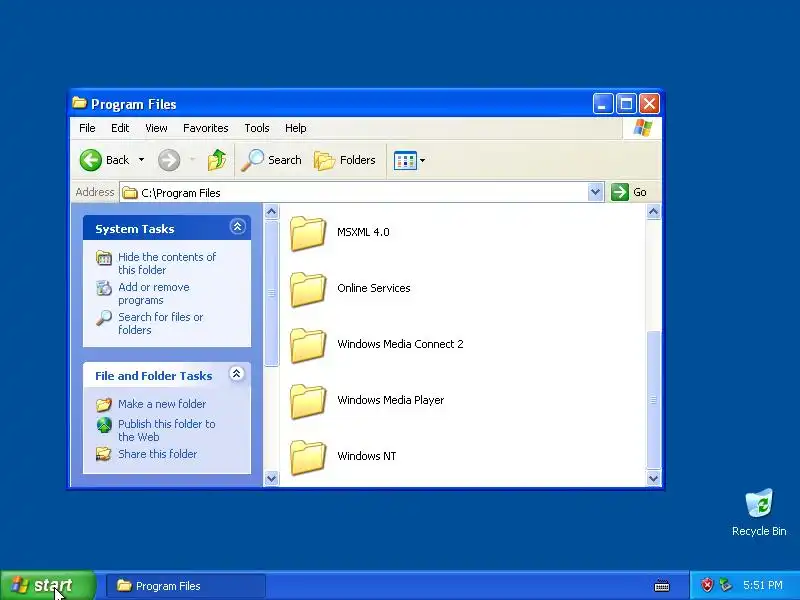Click the Windows NT folder name
The image size is (800, 600).
[366, 457]
